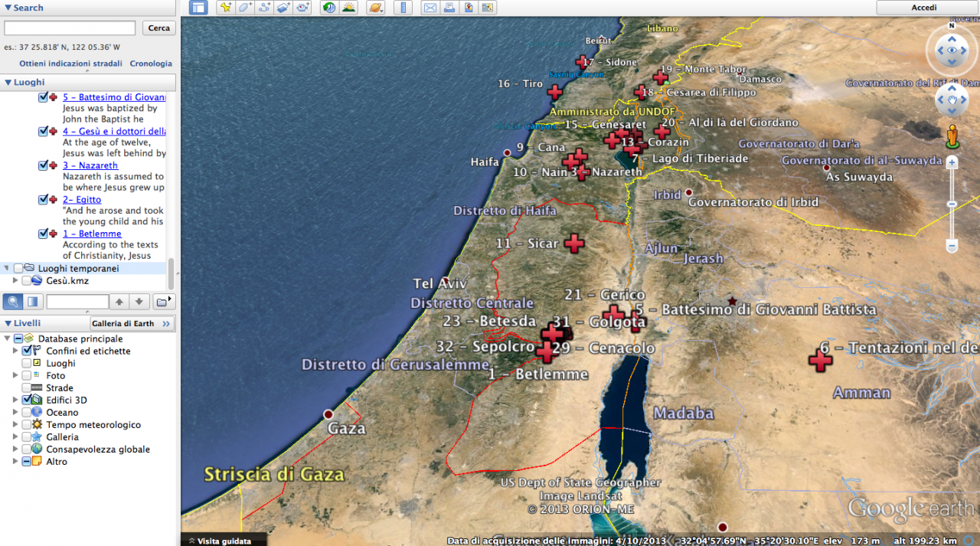980x546 pixels.
Task: Add a polygon from the toolbar
Action: pos(245,8)
